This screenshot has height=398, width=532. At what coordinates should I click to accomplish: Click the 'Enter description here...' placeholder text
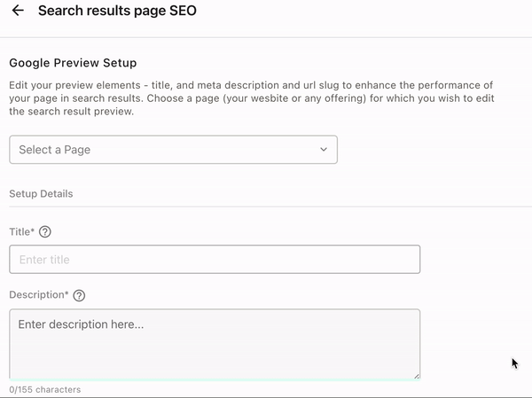point(81,324)
